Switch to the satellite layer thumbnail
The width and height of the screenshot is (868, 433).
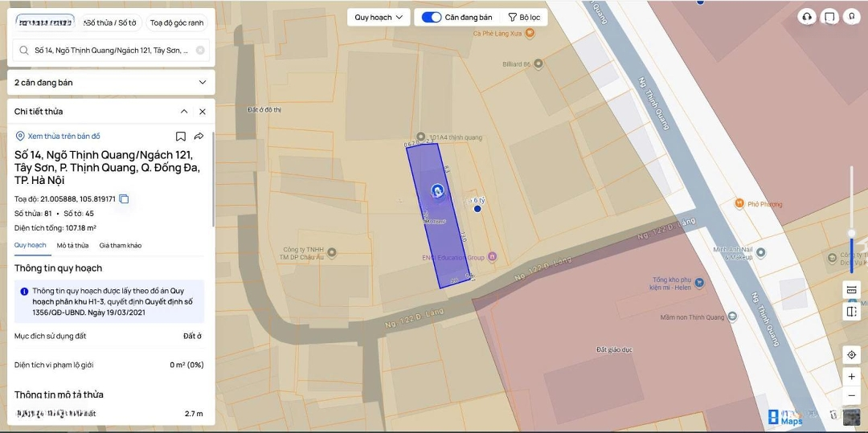[x=851, y=416]
